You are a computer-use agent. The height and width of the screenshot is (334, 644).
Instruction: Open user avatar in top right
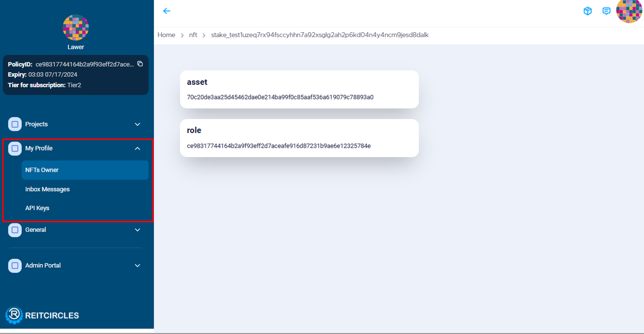[629, 11]
